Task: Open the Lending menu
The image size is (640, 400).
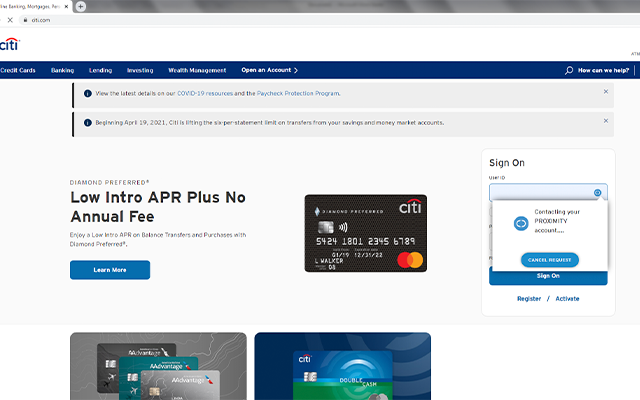Action: (100, 70)
